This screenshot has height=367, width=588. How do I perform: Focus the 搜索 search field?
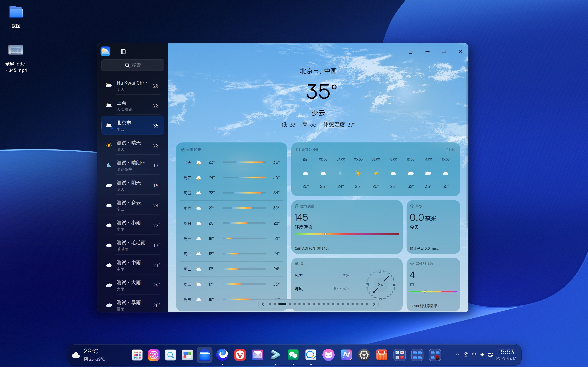[x=133, y=65]
